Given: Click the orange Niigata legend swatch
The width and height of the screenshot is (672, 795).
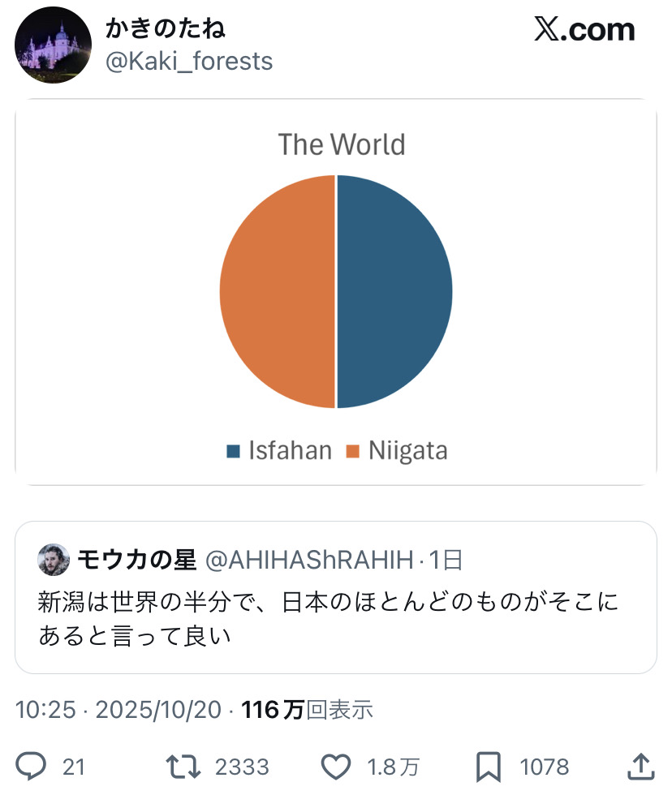Looking at the screenshot, I should click(352, 451).
